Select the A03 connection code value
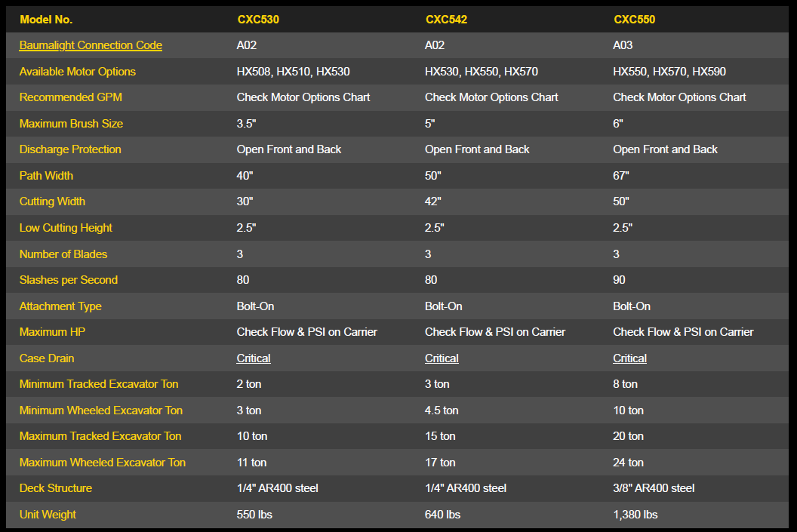This screenshot has height=532, width=797. click(x=623, y=45)
